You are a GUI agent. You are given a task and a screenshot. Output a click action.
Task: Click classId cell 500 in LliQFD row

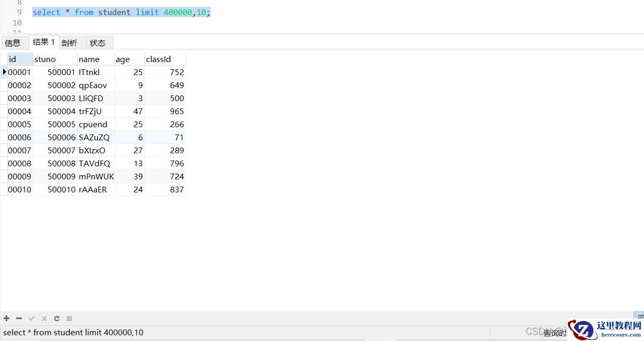click(x=165, y=98)
